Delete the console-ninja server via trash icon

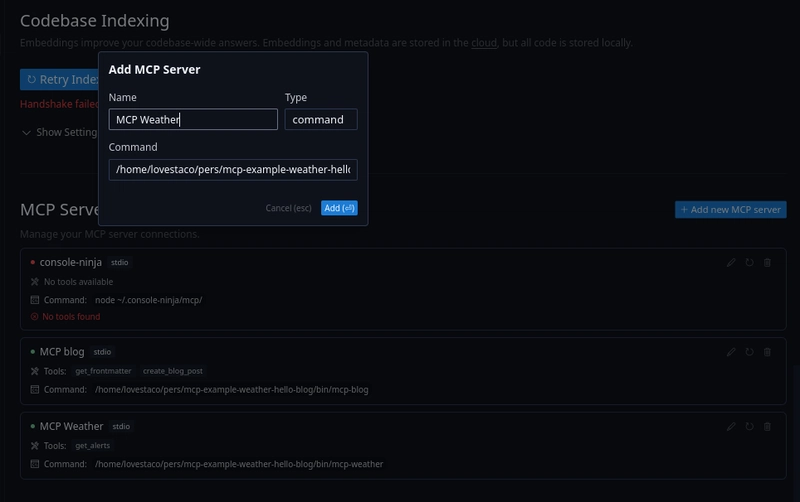[x=767, y=262]
